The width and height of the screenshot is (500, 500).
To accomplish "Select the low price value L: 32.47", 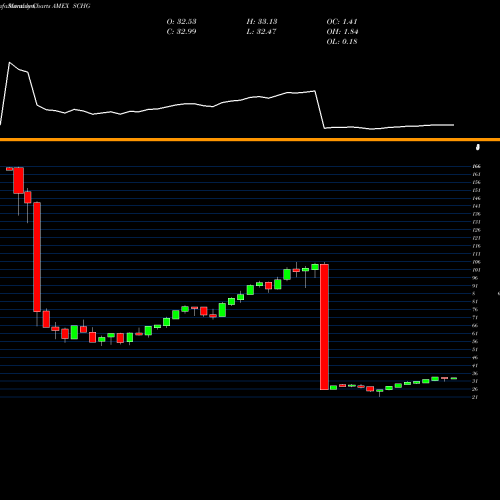I will [262, 32].
